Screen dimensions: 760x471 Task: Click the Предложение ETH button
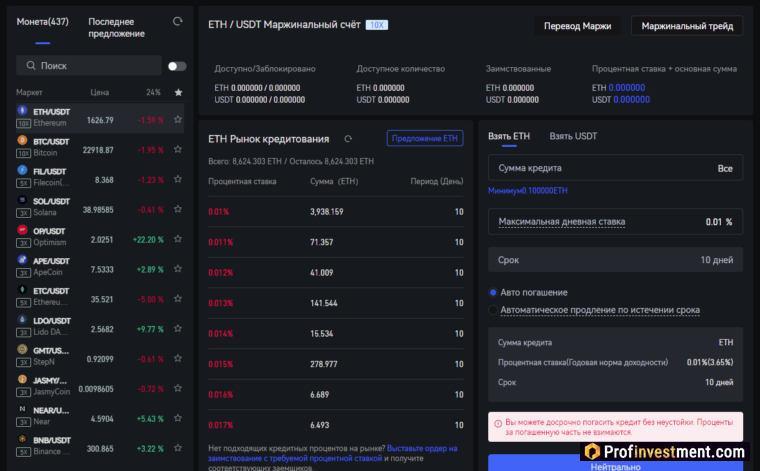(425, 138)
